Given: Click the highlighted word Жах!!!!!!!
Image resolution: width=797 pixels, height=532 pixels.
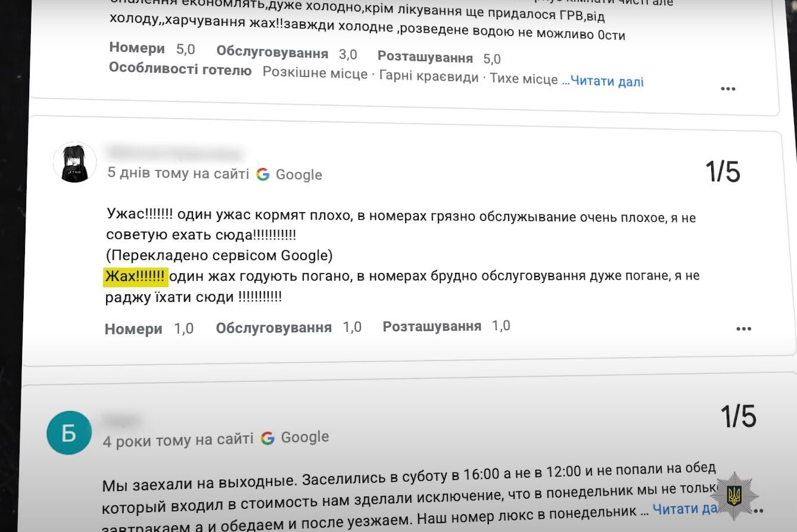Looking at the screenshot, I should coord(135,275).
